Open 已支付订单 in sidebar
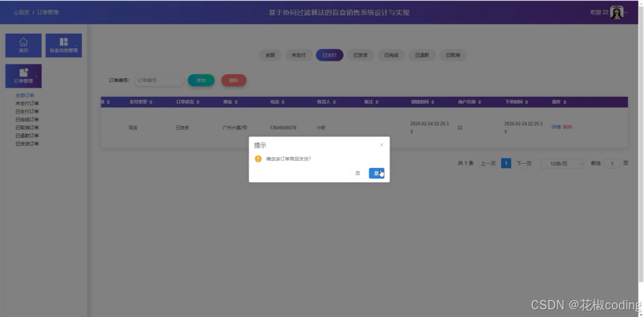 [27, 111]
